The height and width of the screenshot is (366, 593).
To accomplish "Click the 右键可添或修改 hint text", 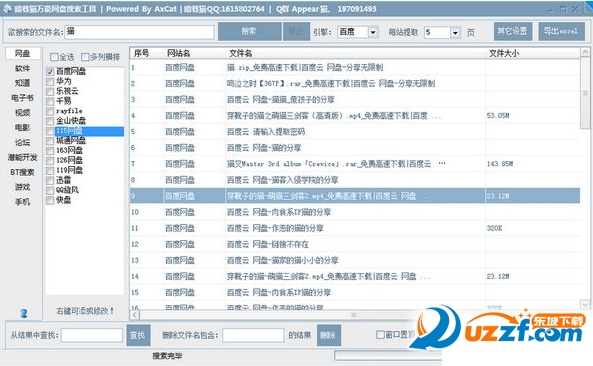I will [x=85, y=311].
